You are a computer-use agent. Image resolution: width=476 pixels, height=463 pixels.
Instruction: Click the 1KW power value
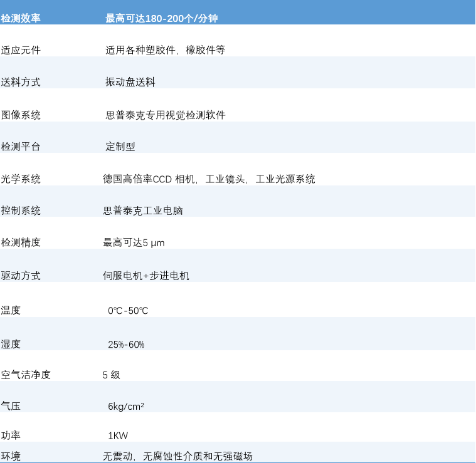(x=118, y=435)
